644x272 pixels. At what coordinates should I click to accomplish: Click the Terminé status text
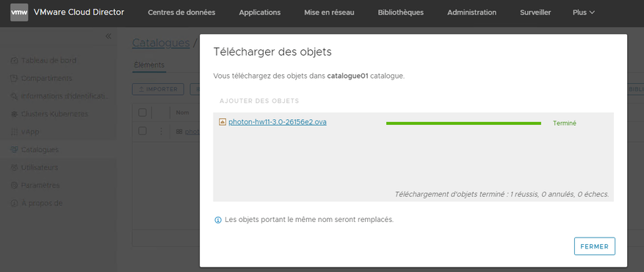pos(564,123)
